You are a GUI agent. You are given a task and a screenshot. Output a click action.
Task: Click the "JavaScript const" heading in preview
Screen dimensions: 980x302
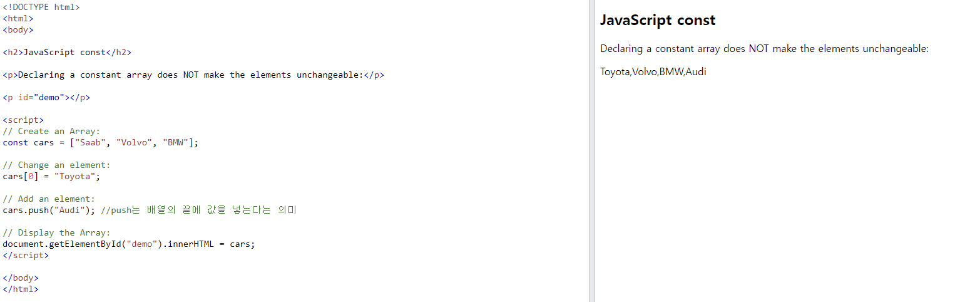pyautogui.click(x=658, y=20)
